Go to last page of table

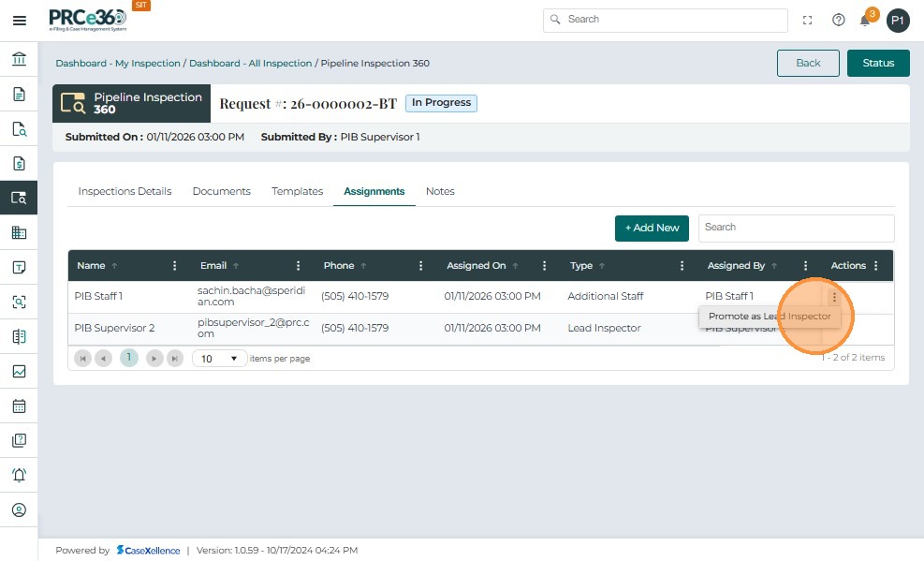tap(175, 359)
